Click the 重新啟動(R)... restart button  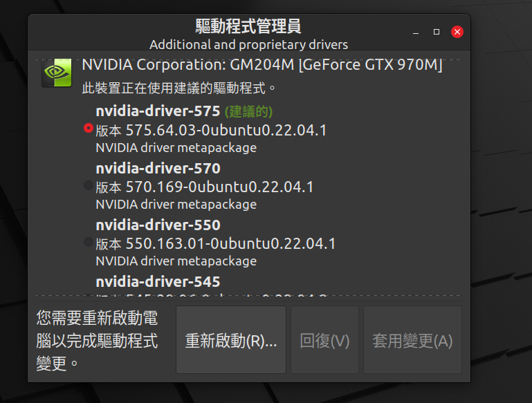[231, 340]
